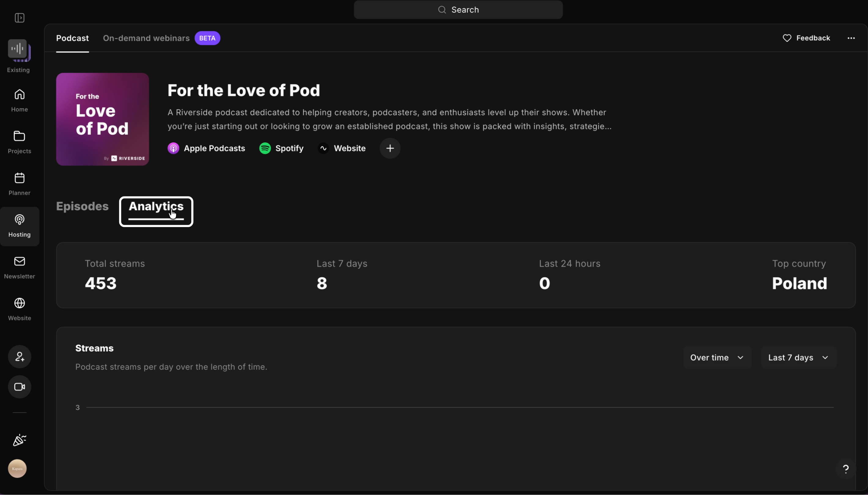Click the Search field
The height and width of the screenshot is (495, 868).
(458, 10)
